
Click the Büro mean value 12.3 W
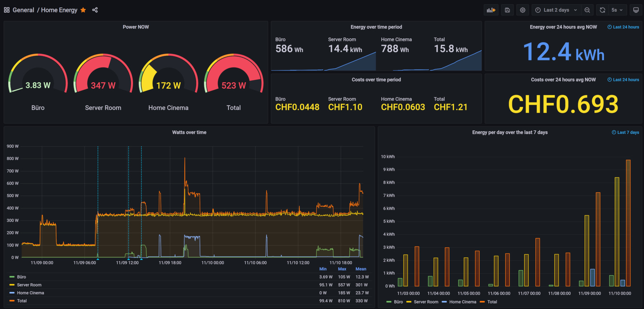362,277
